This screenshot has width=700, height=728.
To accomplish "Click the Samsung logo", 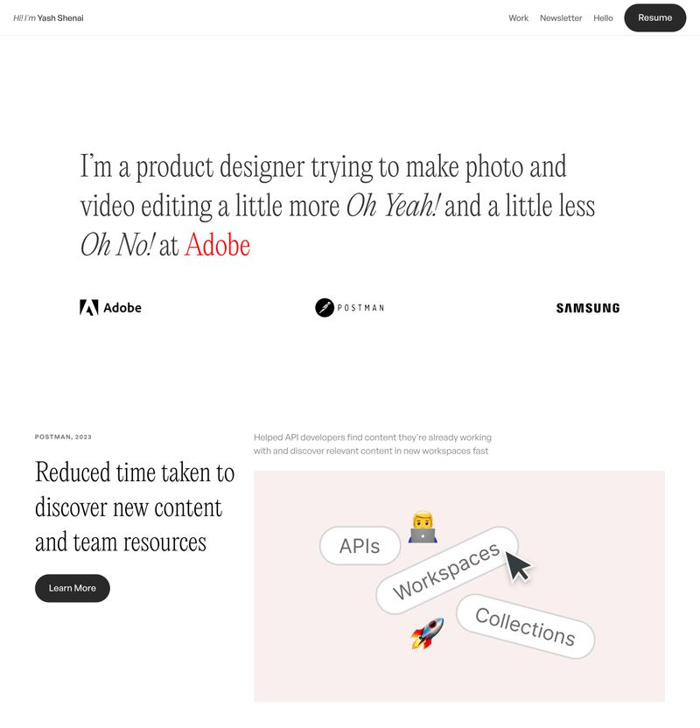I will (x=588, y=308).
